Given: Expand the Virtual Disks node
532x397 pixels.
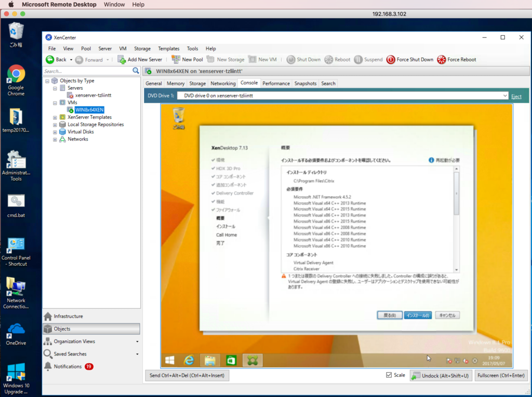Looking at the screenshot, I should (55, 132).
